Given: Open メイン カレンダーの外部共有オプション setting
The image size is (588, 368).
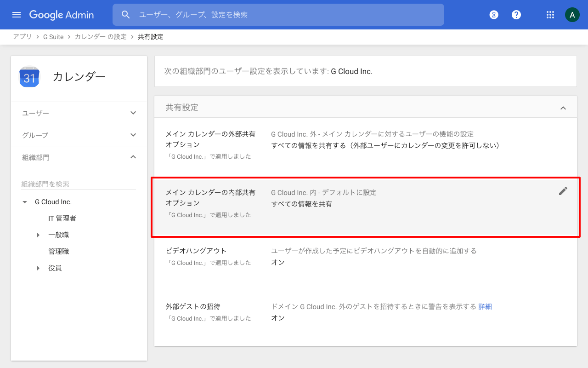Looking at the screenshot, I should pos(366,148).
